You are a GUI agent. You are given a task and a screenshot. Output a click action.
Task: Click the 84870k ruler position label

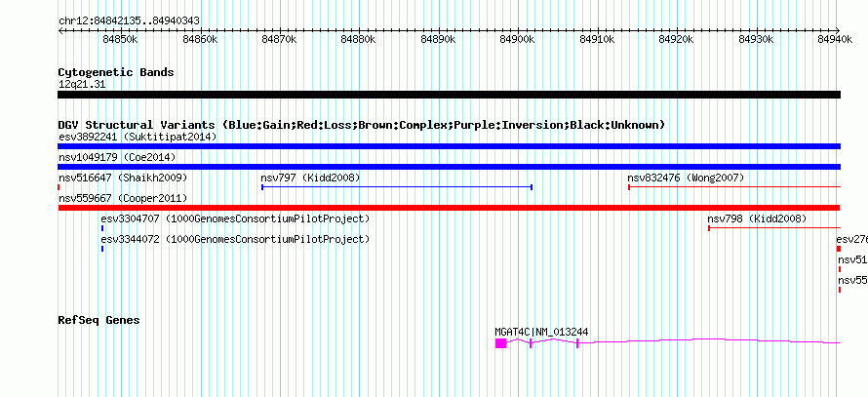[280, 39]
